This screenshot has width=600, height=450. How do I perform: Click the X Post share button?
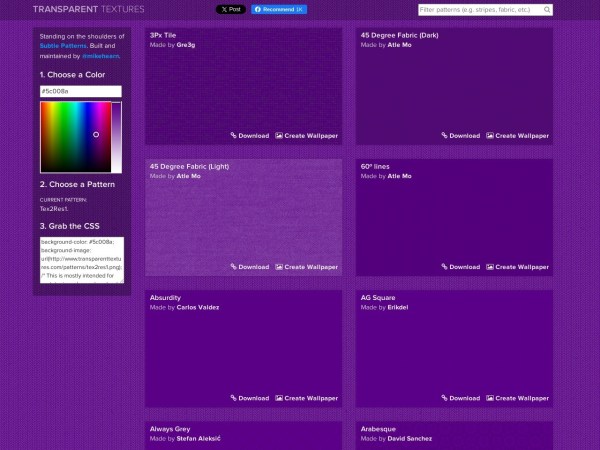[x=230, y=9]
